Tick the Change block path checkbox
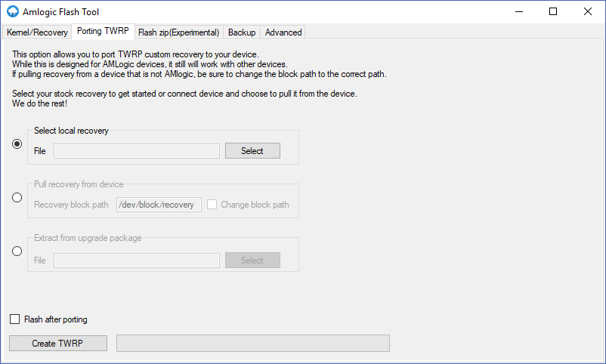Image resolution: width=606 pixels, height=364 pixels. pyautogui.click(x=212, y=205)
